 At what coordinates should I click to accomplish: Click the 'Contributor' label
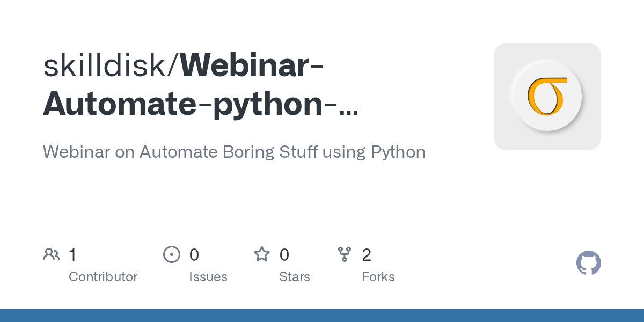tap(103, 277)
